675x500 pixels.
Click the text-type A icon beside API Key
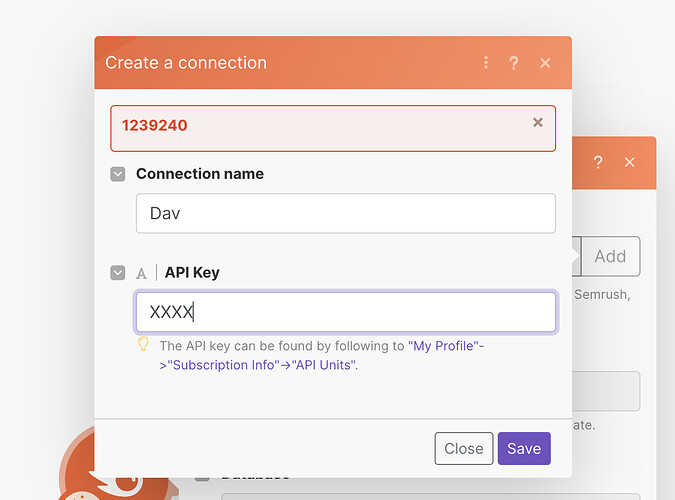coord(142,272)
